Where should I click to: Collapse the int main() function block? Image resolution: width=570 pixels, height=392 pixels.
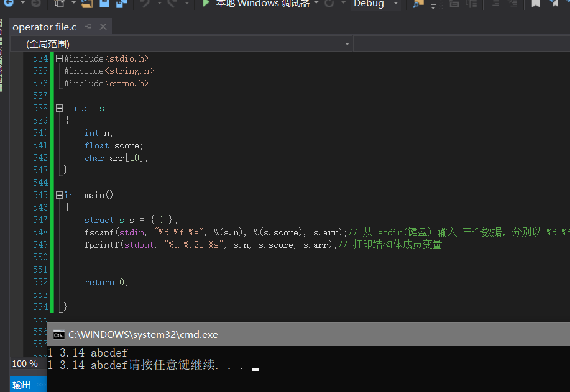click(59, 195)
